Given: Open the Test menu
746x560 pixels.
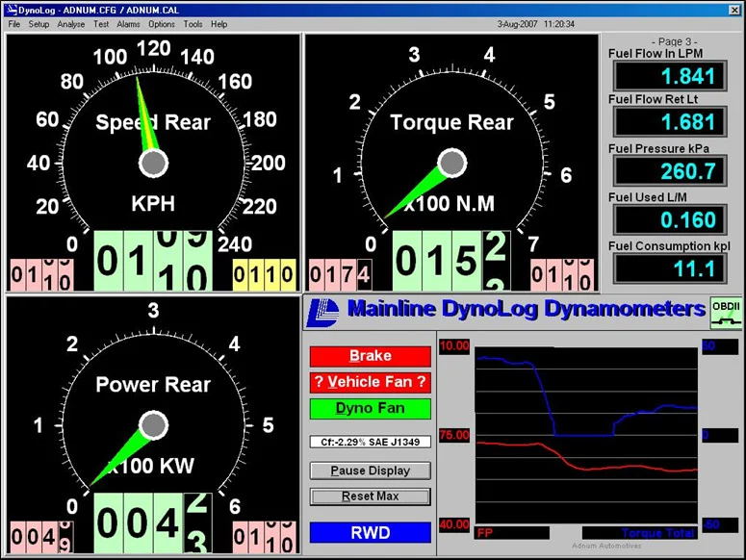Looking at the screenshot, I should (101, 24).
